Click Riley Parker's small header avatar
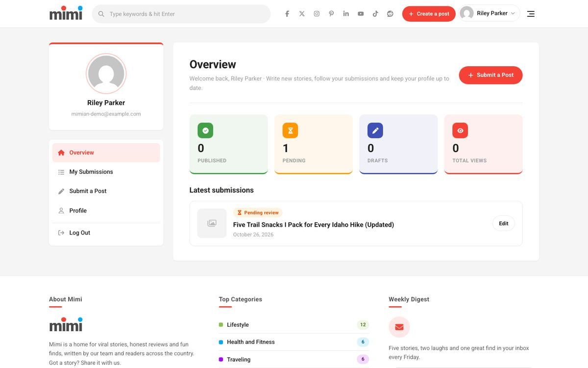 click(467, 13)
